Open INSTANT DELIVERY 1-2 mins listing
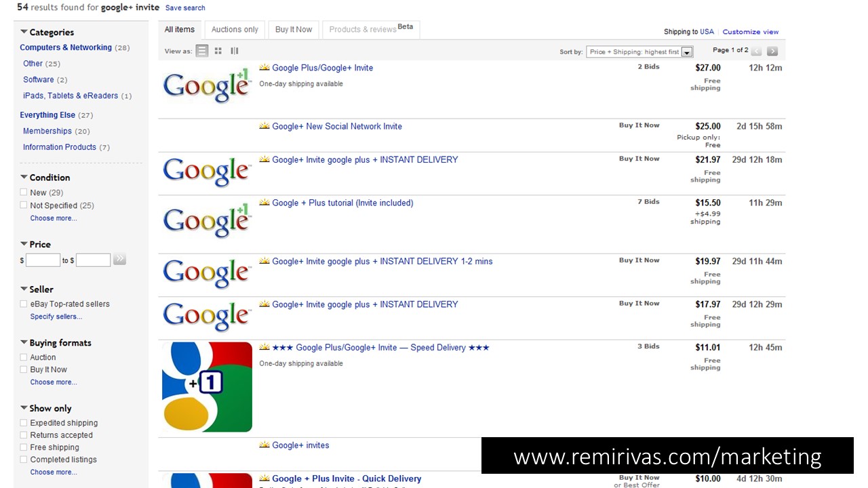 pos(382,261)
